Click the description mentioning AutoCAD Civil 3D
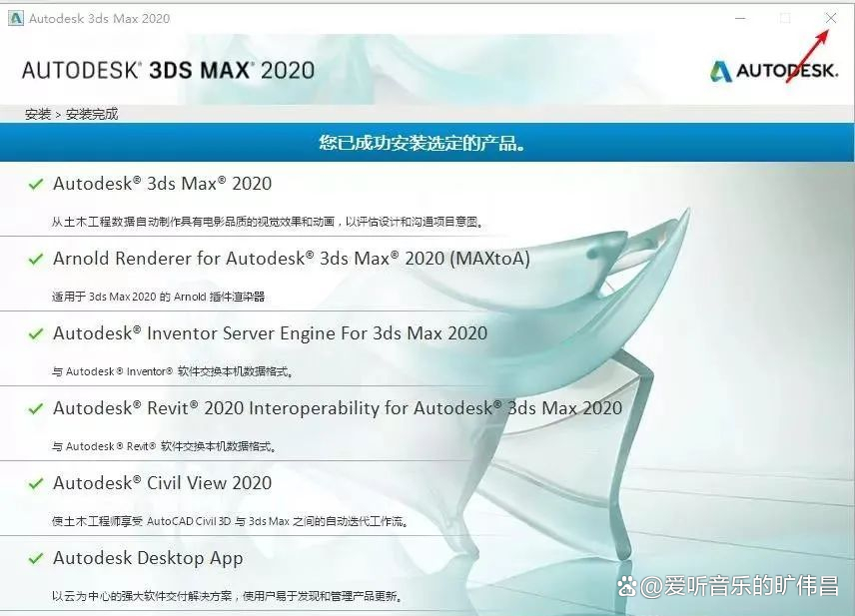Viewport: 855px width, 616px height. (230, 521)
